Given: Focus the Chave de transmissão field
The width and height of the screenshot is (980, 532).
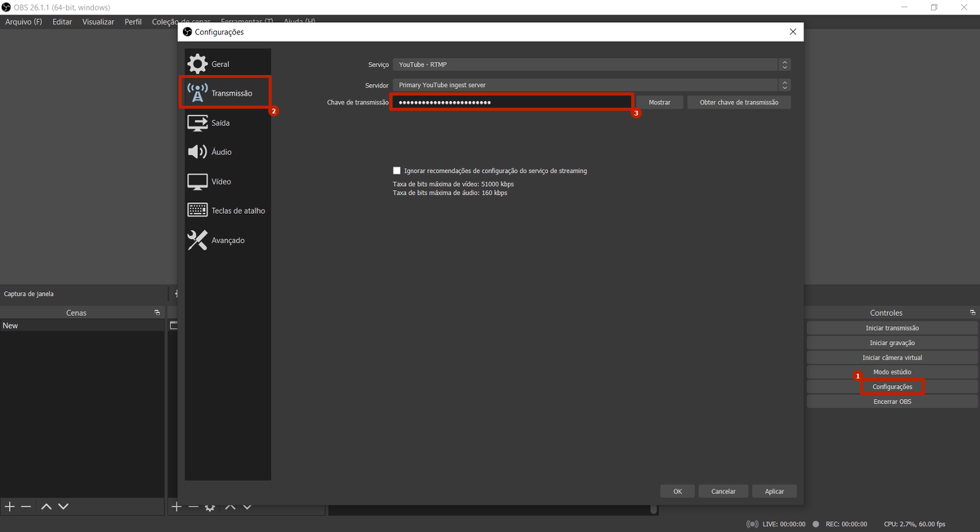Looking at the screenshot, I should pyautogui.click(x=511, y=103).
